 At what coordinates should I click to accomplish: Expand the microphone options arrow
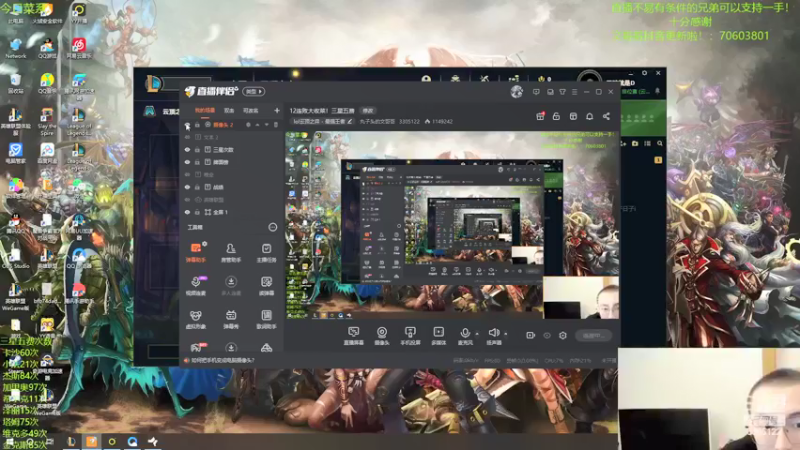tap(477, 334)
